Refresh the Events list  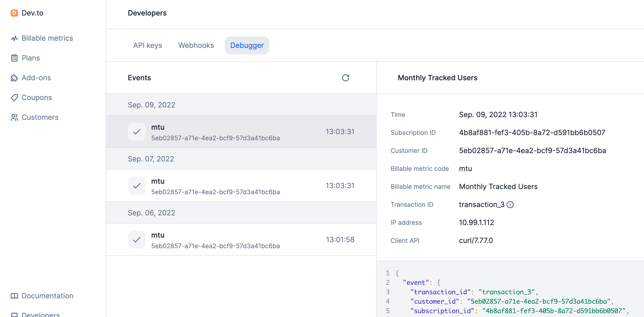click(x=345, y=78)
